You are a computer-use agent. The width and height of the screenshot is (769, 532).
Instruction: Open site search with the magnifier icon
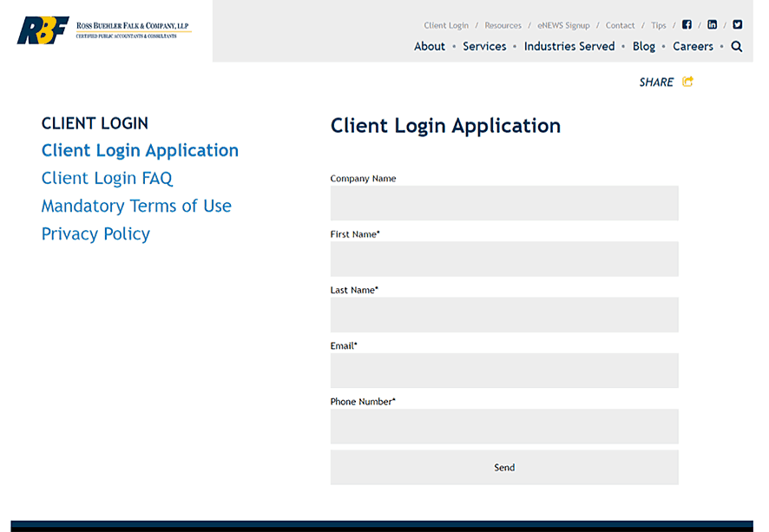click(736, 47)
